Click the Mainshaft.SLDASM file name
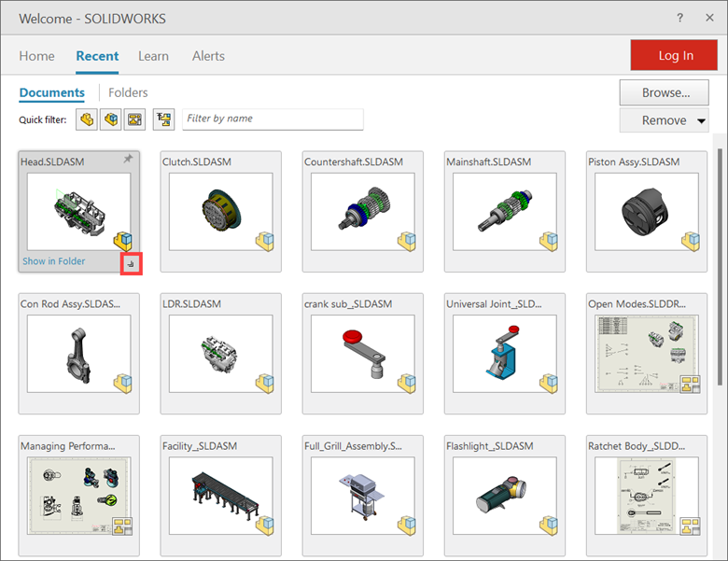Viewport: 728px width, 561px height. [x=489, y=161]
